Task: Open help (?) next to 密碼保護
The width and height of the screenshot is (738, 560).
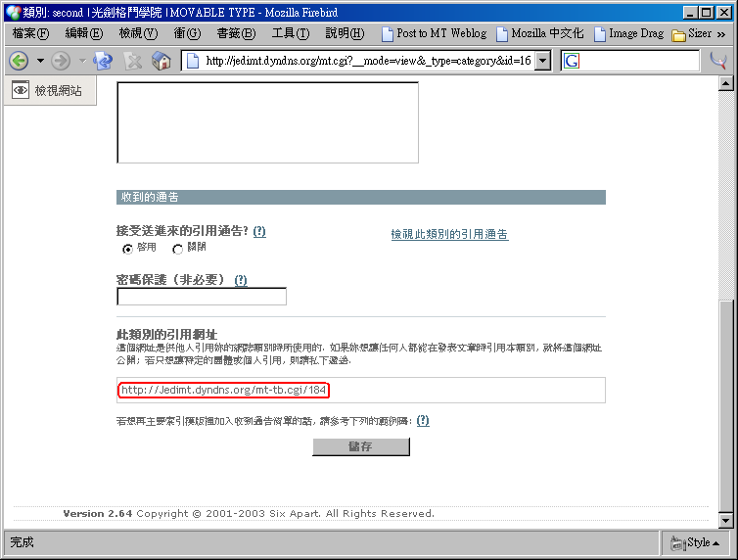Action: click(241, 280)
